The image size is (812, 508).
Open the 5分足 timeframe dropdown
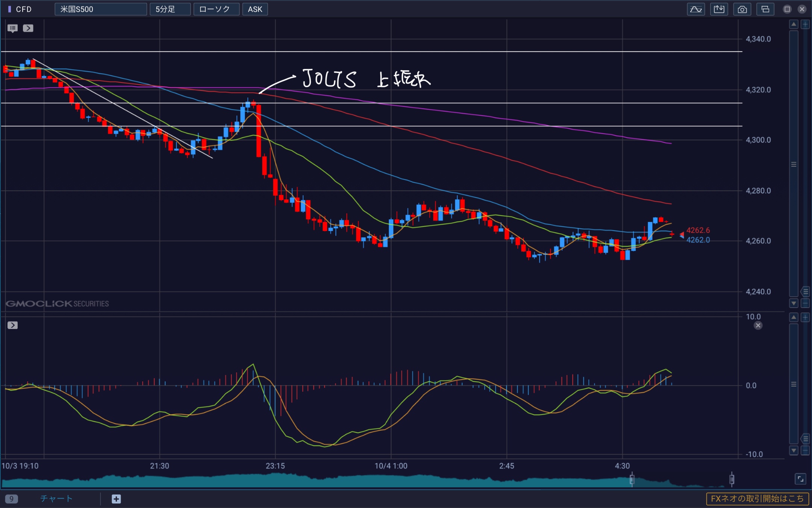pyautogui.click(x=170, y=9)
